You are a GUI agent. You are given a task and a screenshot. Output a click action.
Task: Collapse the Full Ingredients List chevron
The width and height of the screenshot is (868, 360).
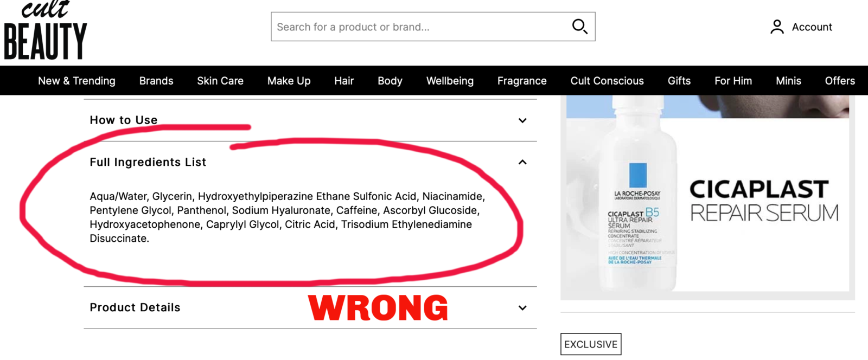(x=522, y=162)
